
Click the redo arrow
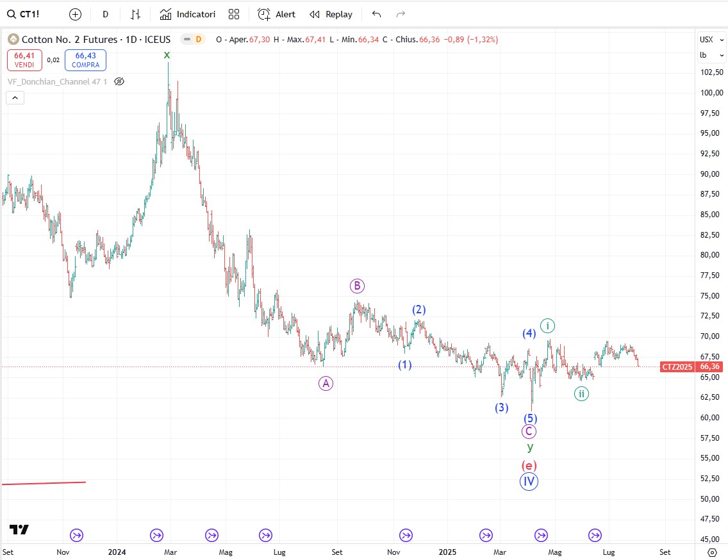pyautogui.click(x=401, y=14)
